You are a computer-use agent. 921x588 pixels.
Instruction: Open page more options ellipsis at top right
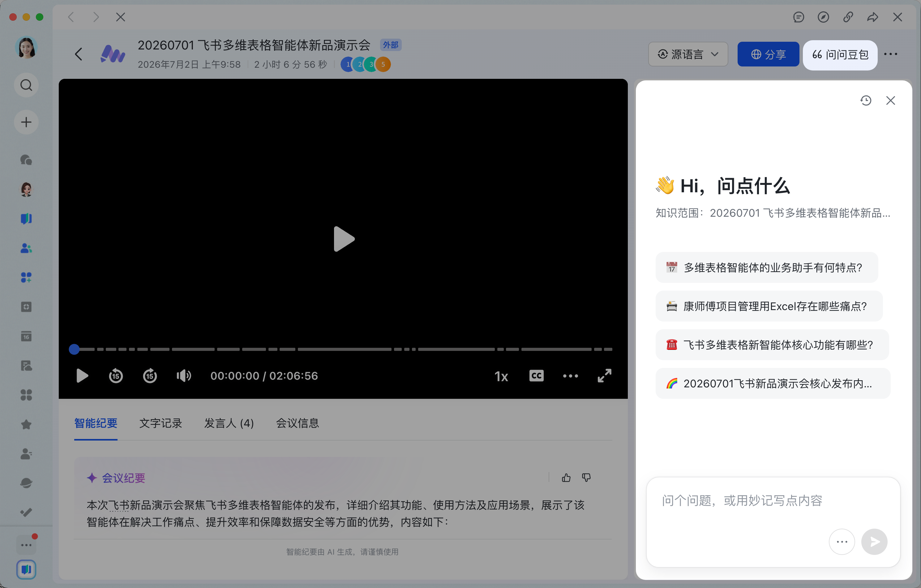(x=891, y=54)
